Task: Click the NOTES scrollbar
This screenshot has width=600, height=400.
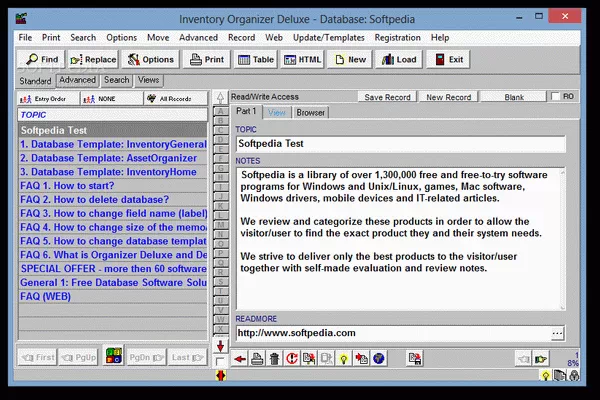Action: pyautogui.click(x=562, y=239)
